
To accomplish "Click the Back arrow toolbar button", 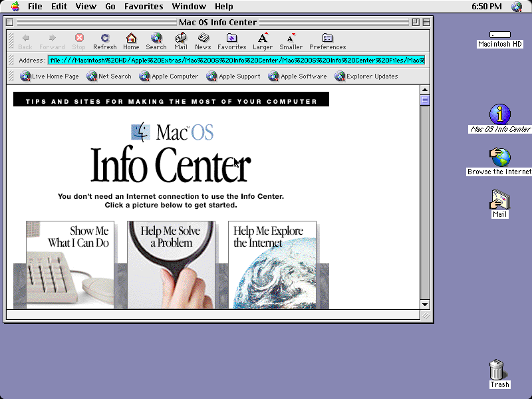I will click(25, 41).
